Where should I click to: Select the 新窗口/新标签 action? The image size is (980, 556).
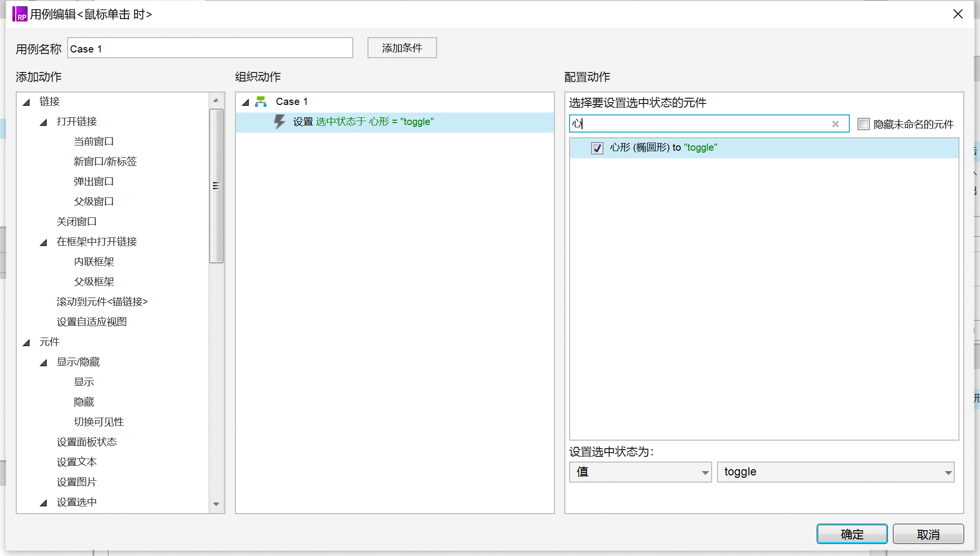point(105,162)
